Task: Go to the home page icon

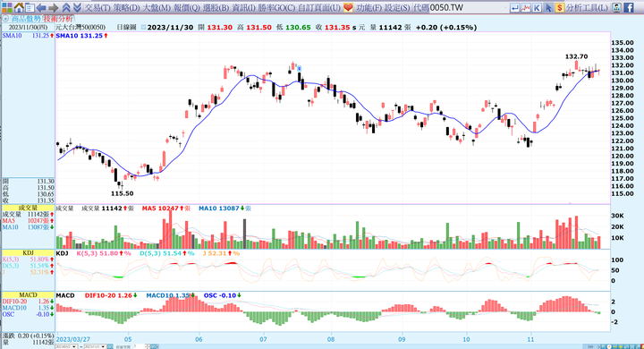Action: click(x=19, y=7)
